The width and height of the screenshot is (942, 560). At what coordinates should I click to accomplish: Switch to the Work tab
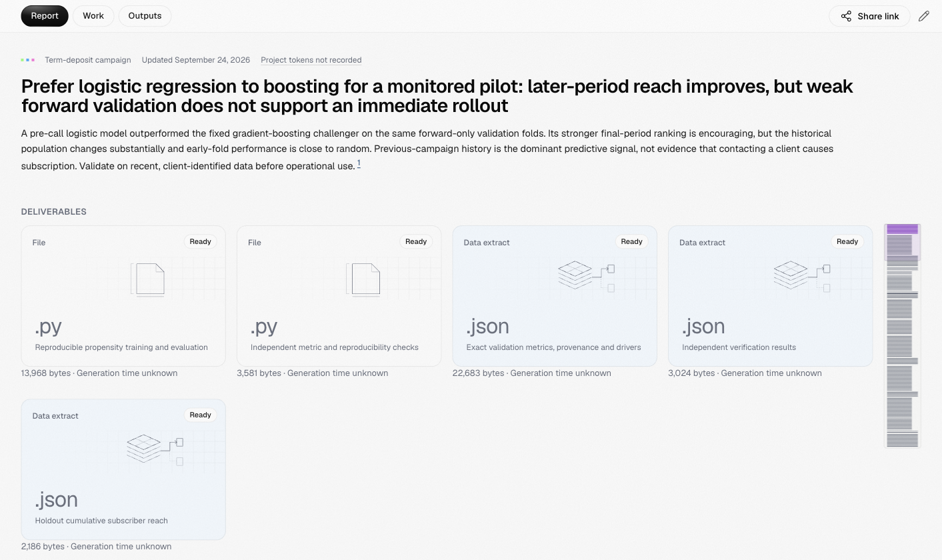(93, 16)
